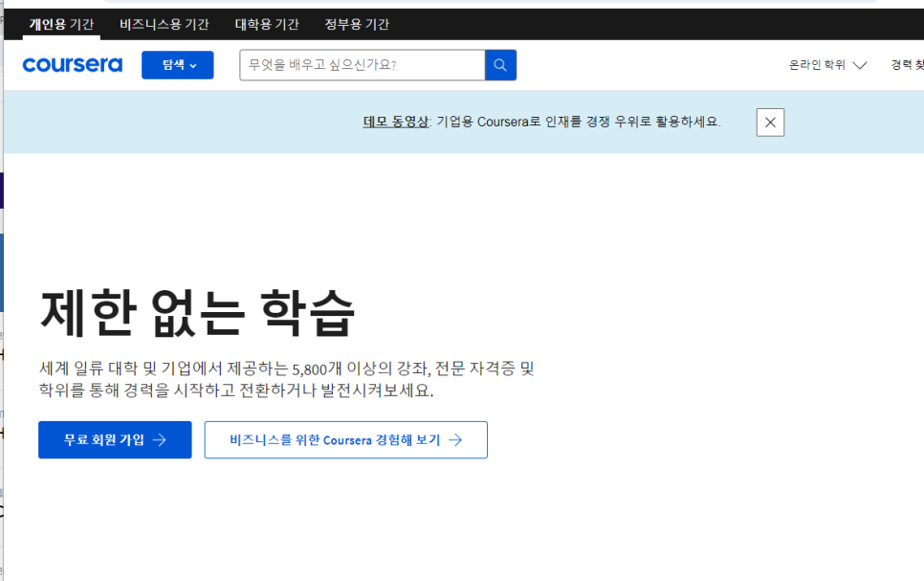This screenshot has width=924, height=581.
Task: Select the 개인용 기간 tab
Action: coord(61,24)
